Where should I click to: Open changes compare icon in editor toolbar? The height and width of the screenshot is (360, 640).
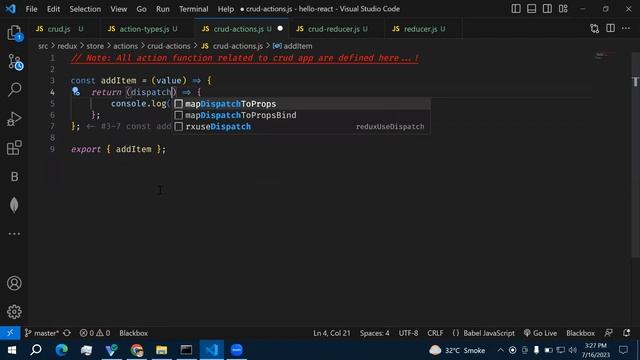595,29
